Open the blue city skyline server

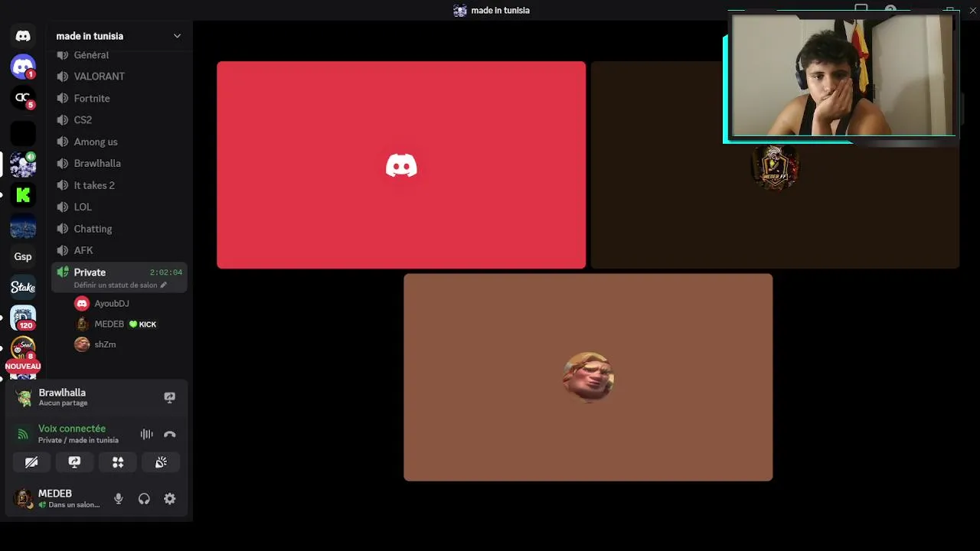[23, 227]
